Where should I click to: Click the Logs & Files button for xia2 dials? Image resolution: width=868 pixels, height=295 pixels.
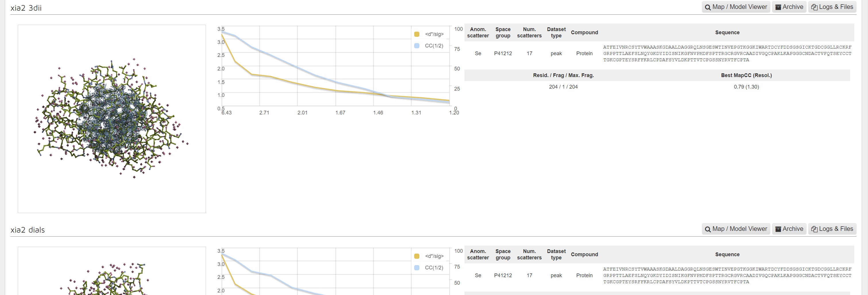(x=832, y=229)
